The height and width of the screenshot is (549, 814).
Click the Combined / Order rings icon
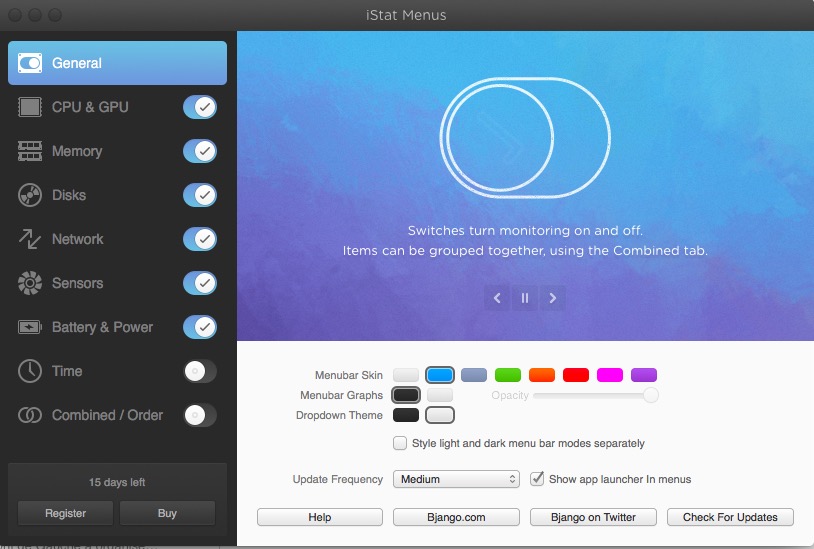point(30,415)
